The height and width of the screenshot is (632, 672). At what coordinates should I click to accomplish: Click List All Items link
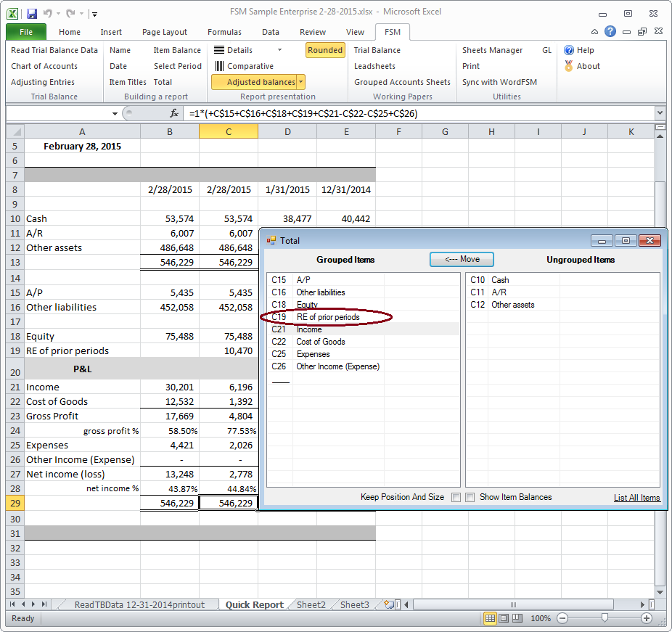638,498
